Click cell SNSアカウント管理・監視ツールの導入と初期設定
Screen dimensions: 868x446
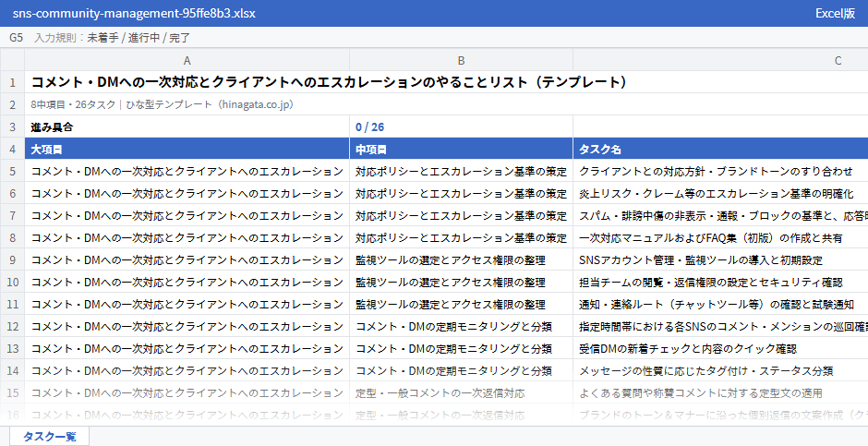[x=720, y=259]
